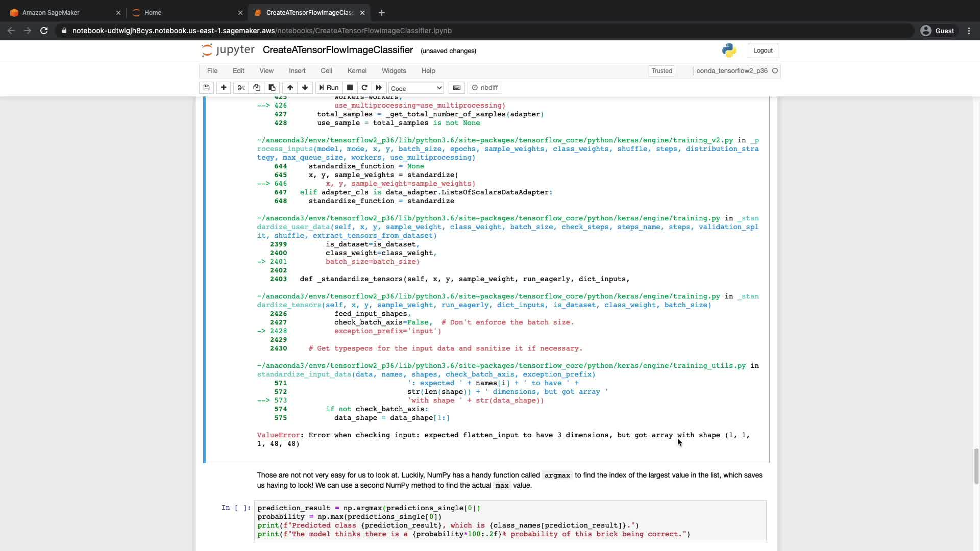This screenshot has height=551, width=980.
Task: Open the Kernel menu
Action: 357,71
